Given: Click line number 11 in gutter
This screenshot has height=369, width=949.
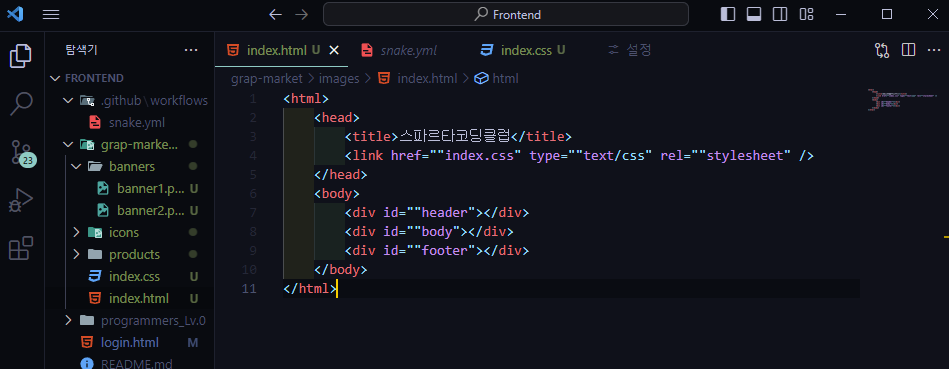Looking at the screenshot, I should (249, 289).
